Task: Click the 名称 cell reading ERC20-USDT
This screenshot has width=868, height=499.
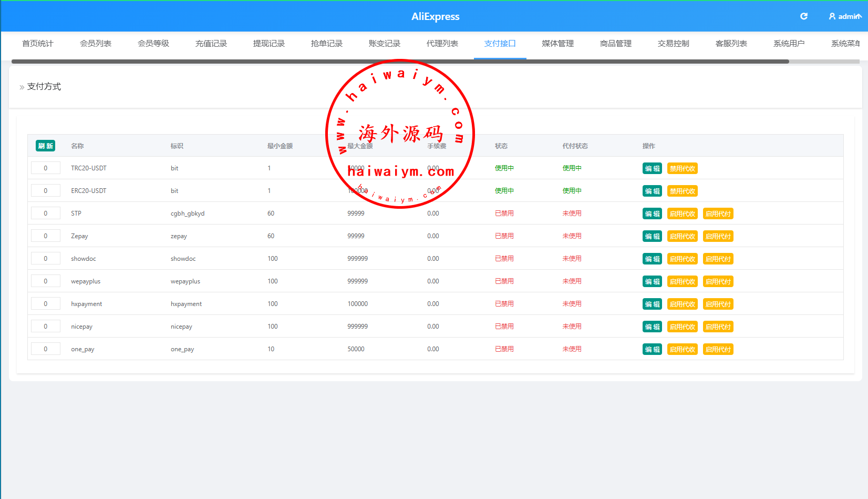Action: point(89,191)
